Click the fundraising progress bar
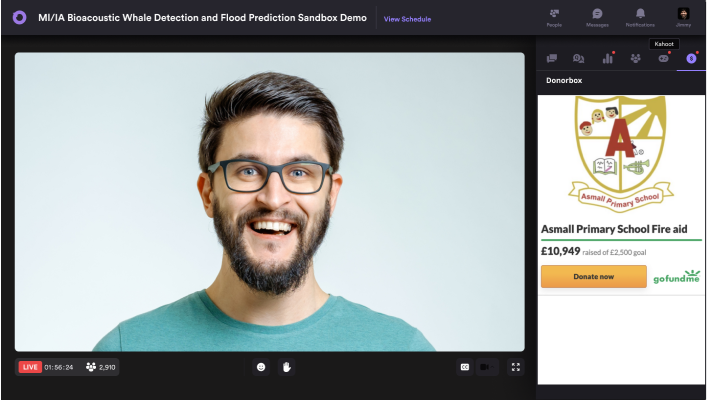This screenshot has width=710, height=400. (621, 240)
